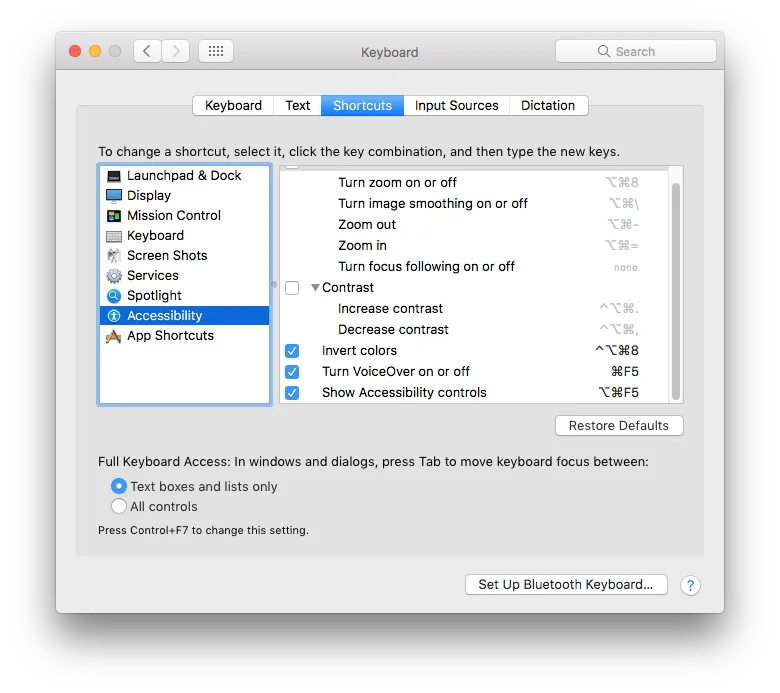
Task: Click the ⌥⌘F5 Accessibility controls keys
Action: pos(619,393)
